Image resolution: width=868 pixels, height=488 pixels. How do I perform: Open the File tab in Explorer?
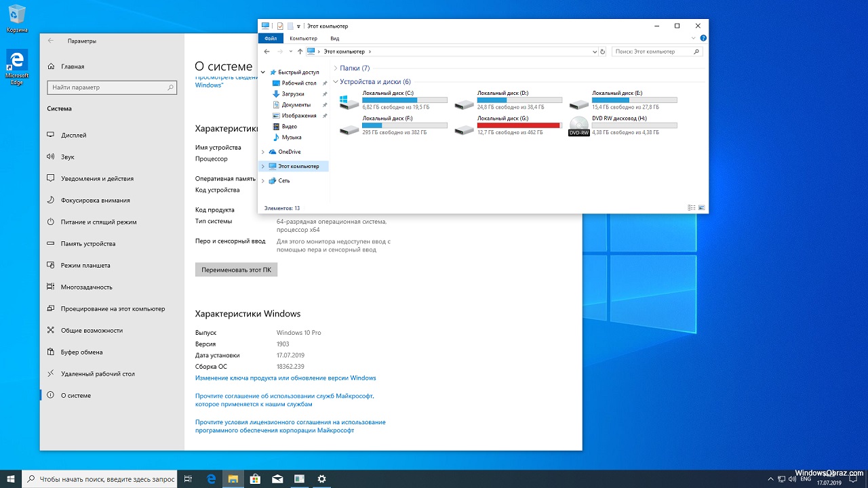coord(270,39)
